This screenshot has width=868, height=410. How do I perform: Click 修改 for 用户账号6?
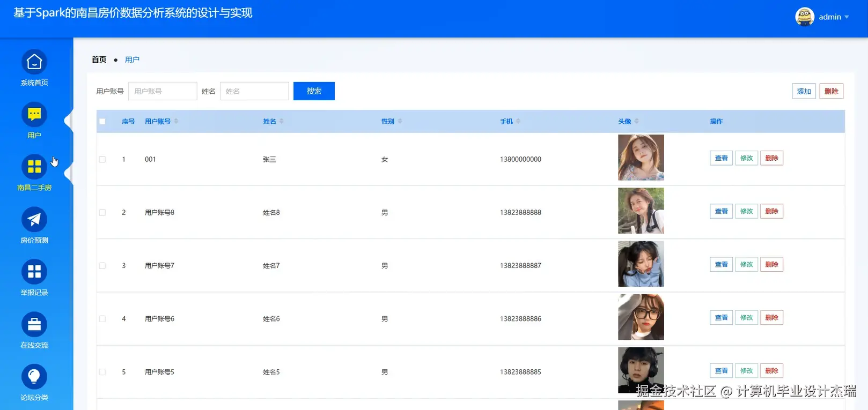click(x=746, y=317)
